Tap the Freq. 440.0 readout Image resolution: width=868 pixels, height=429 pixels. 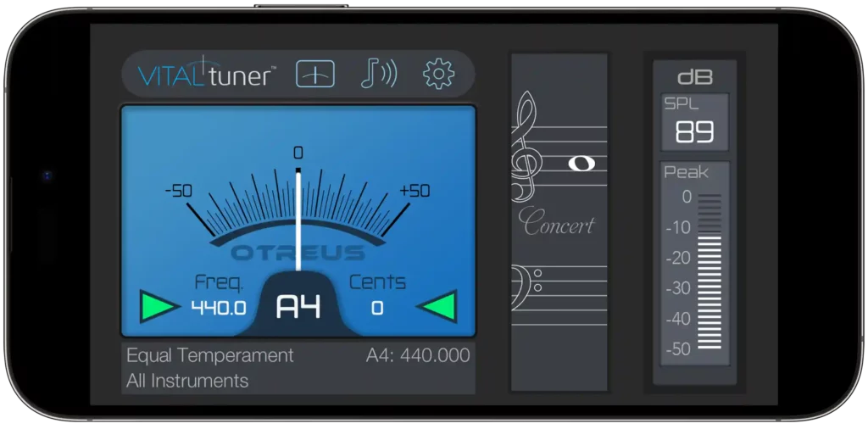[219, 307]
